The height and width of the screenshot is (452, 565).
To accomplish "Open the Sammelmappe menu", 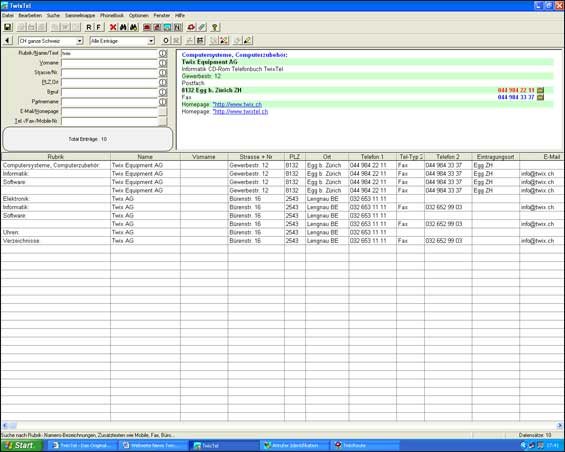I will point(80,15).
